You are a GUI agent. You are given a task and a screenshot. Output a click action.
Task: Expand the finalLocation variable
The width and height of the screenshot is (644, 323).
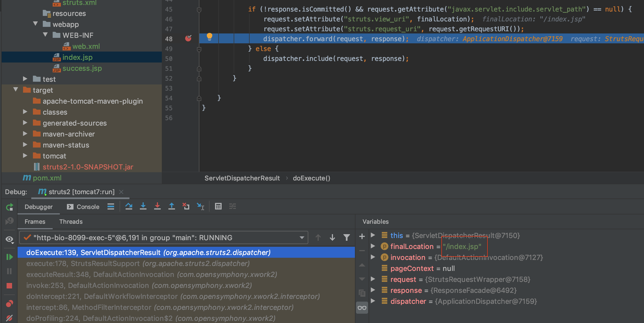373,246
